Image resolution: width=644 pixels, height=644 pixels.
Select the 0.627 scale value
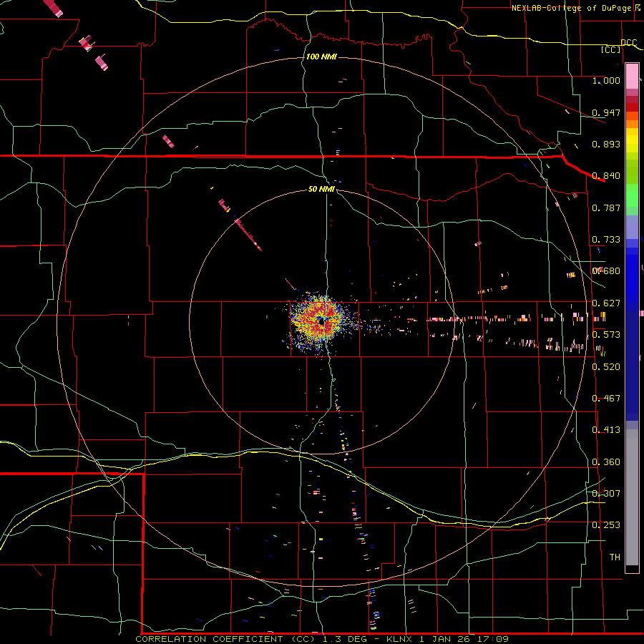[x=606, y=303]
